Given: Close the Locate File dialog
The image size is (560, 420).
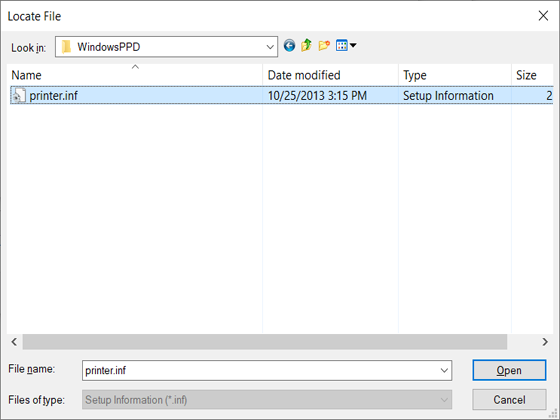Looking at the screenshot, I should 543,16.
